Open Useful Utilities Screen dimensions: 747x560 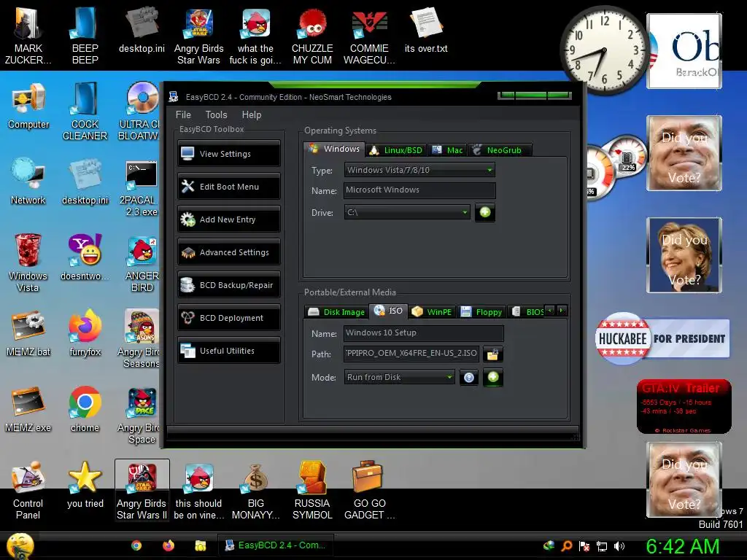pyautogui.click(x=228, y=351)
